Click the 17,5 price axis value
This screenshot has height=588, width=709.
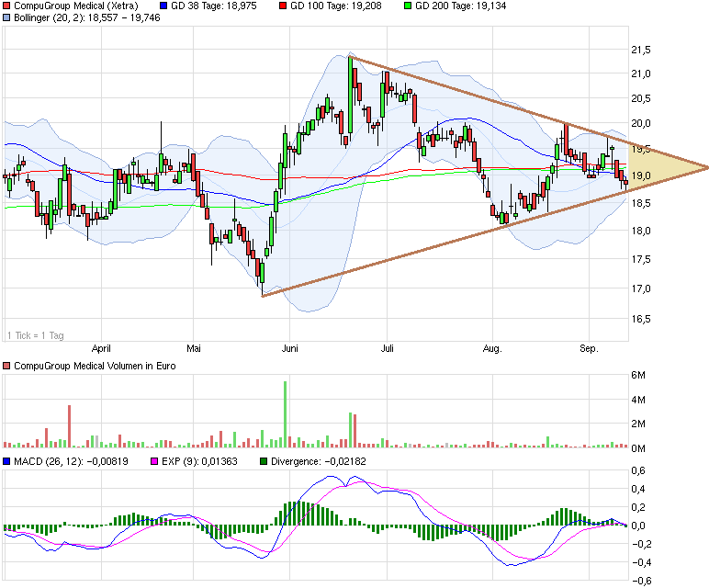coord(641,259)
